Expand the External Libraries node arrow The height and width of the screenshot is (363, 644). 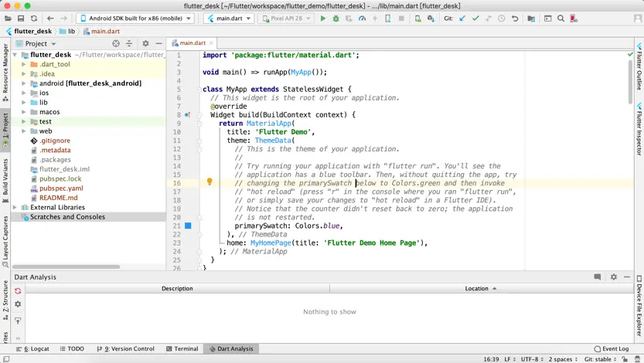tap(15, 208)
